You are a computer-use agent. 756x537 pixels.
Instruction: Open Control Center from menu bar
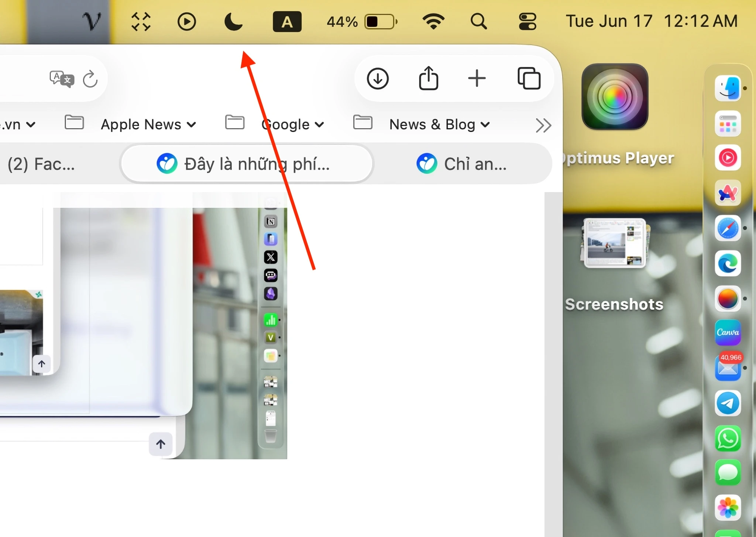(x=527, y=21)
